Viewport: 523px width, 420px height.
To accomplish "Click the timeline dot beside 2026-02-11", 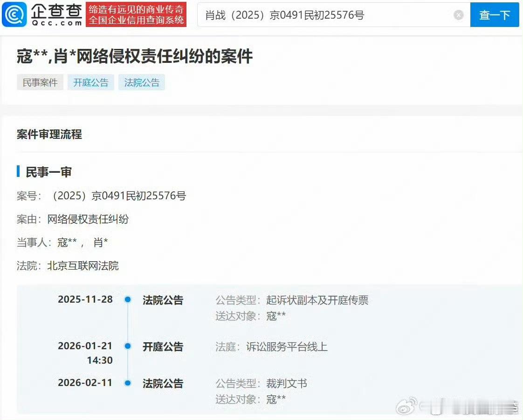I will [127, 383].
